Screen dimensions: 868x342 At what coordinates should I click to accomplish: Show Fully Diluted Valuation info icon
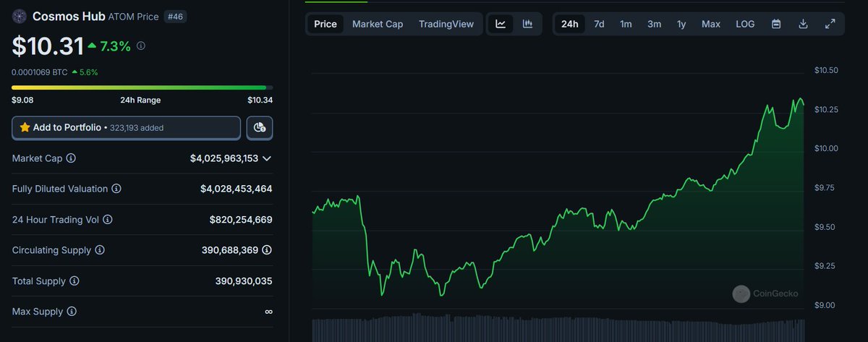click(x=116, y=189)
